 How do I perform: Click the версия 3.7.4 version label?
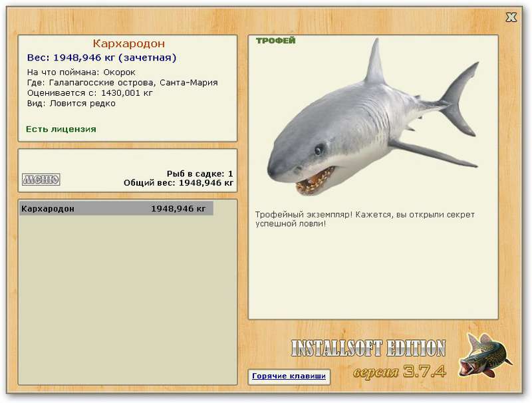click(x=400, y=372)
